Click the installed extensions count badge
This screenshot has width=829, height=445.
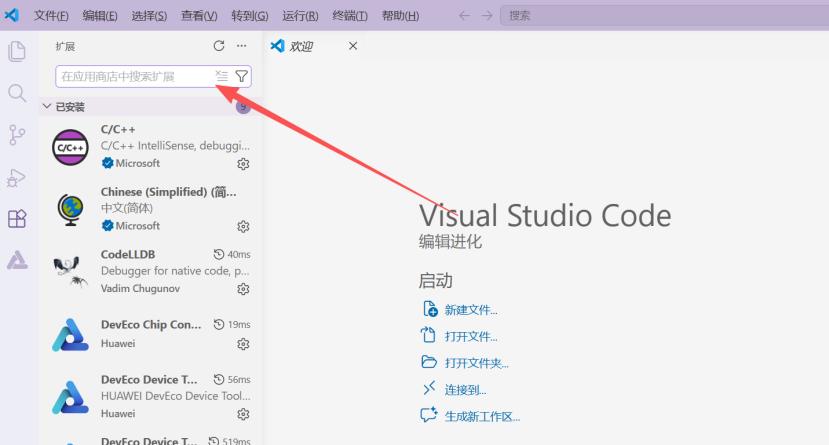[x=243, y=107]
